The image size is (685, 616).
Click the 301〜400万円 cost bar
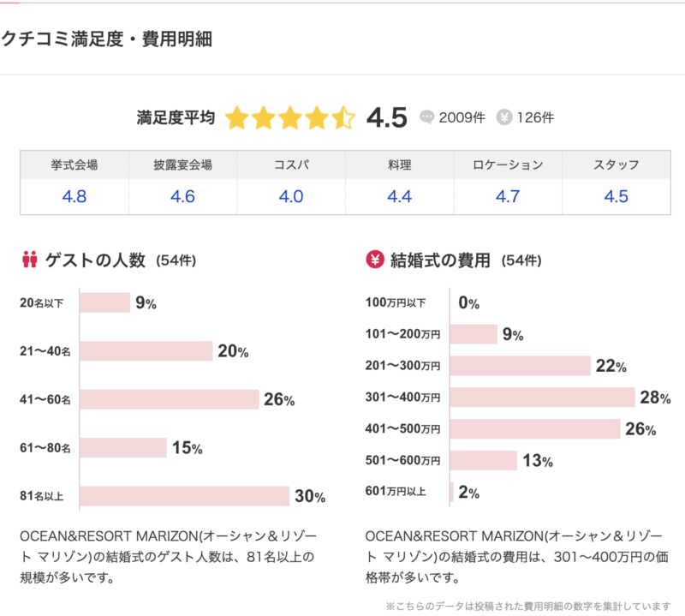(542, 398)
